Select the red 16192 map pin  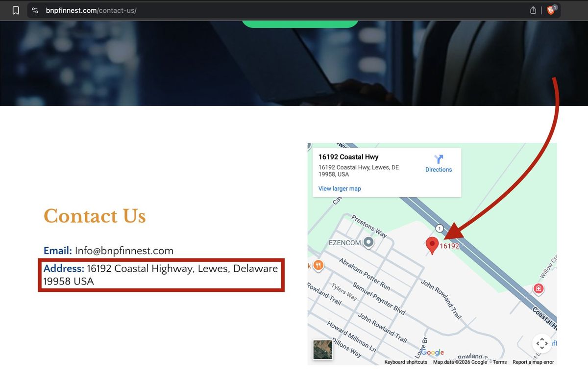click(x=432, y=245)
